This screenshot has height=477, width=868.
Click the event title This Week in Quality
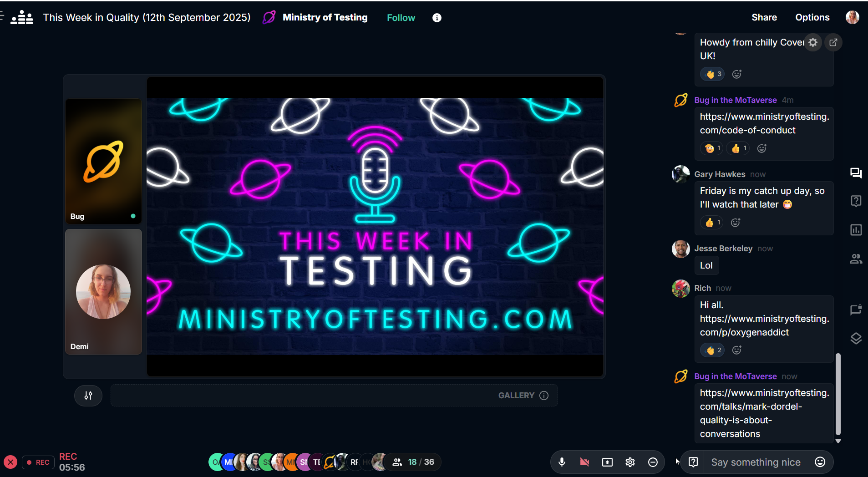147,17
